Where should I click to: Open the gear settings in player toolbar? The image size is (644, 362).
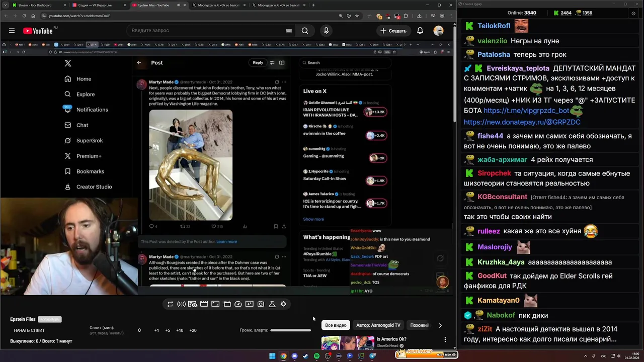[283, 304]
